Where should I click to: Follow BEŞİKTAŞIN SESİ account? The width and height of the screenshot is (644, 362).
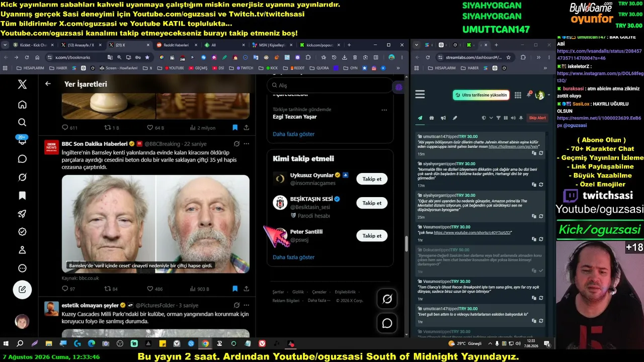point(372,203)
